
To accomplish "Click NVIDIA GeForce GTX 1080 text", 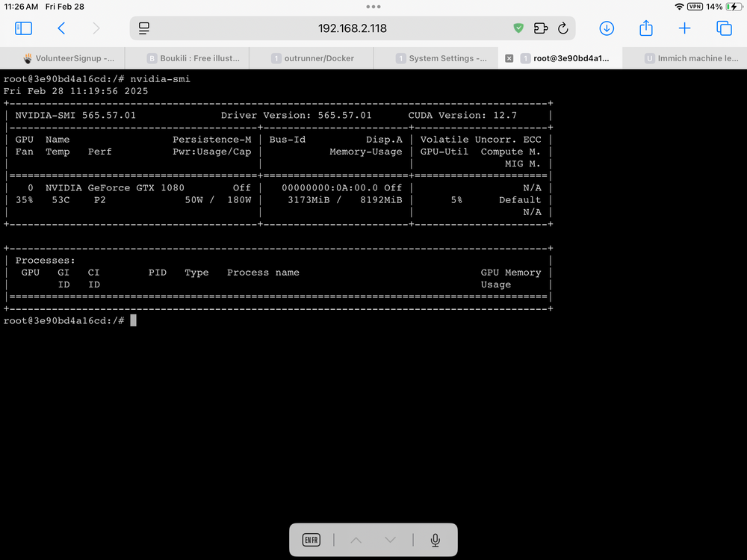I will (x=115, y=187).
